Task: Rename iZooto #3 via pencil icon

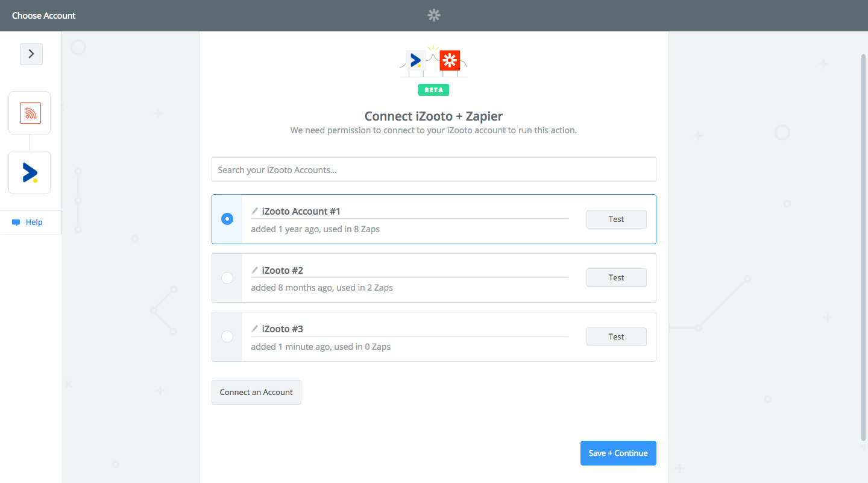Action: coord(255,329)
